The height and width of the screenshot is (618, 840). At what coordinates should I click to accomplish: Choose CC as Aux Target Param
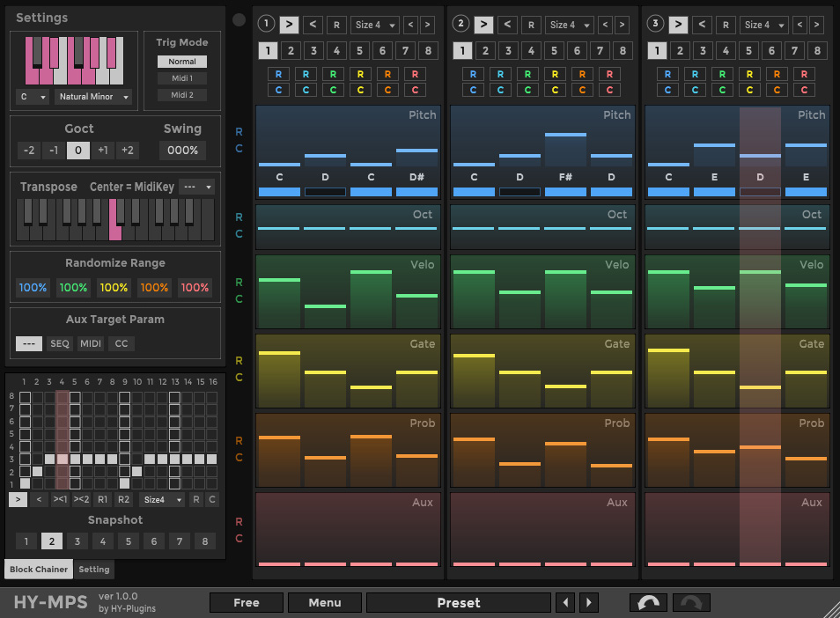click(122, 344)
